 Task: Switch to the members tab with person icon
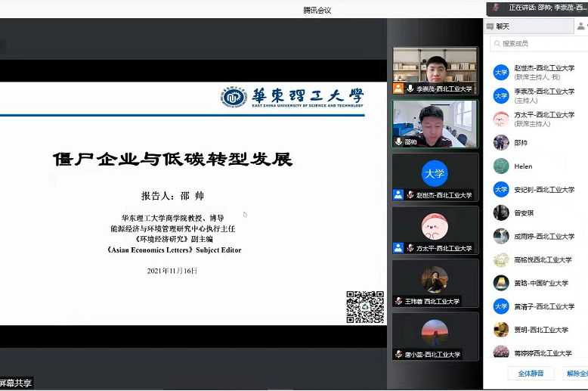580,26
